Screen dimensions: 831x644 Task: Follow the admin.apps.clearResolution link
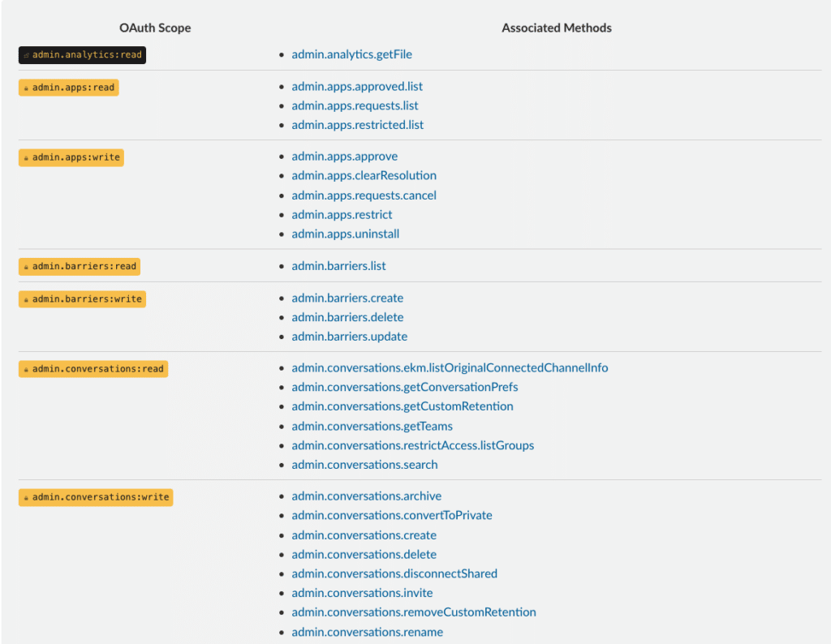pos(364,176)
